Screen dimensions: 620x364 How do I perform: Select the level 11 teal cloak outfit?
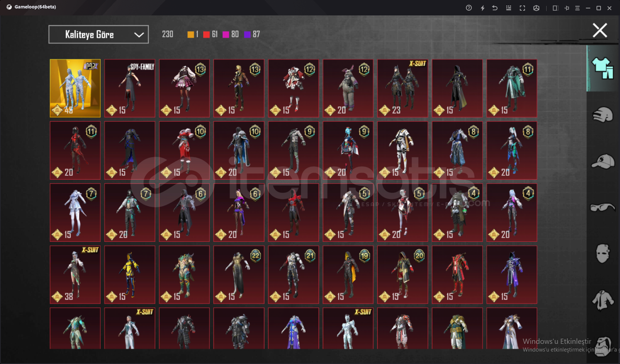pos(512,88)
